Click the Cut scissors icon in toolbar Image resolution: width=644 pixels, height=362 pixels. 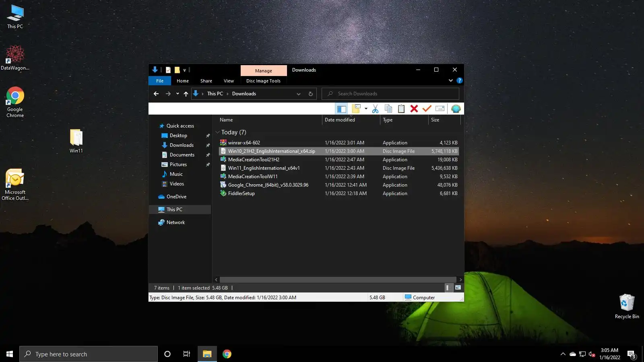point(375,109)
